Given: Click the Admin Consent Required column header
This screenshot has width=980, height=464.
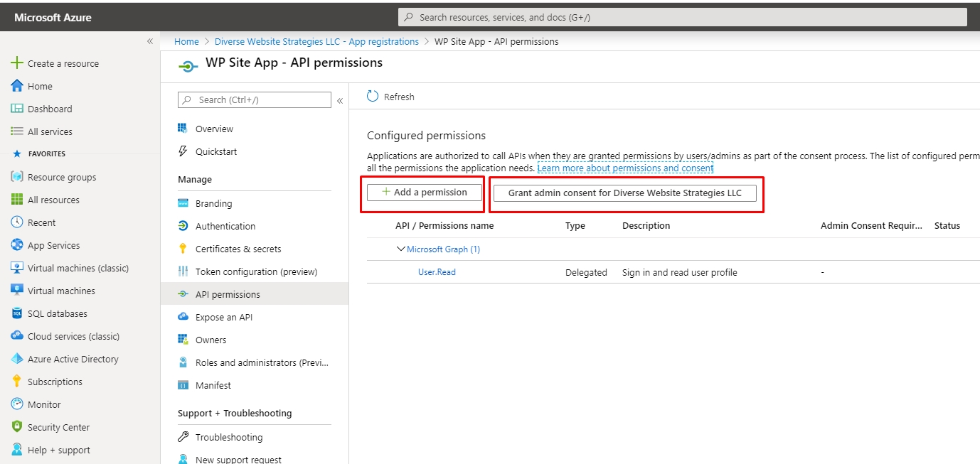Looking at the screenshot, I should (872, 226).
